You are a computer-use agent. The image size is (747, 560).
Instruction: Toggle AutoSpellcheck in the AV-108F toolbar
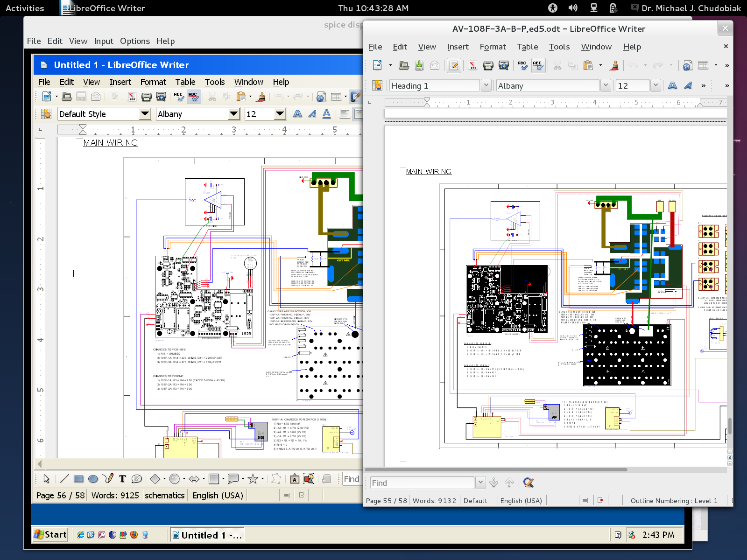coord(537,66)
